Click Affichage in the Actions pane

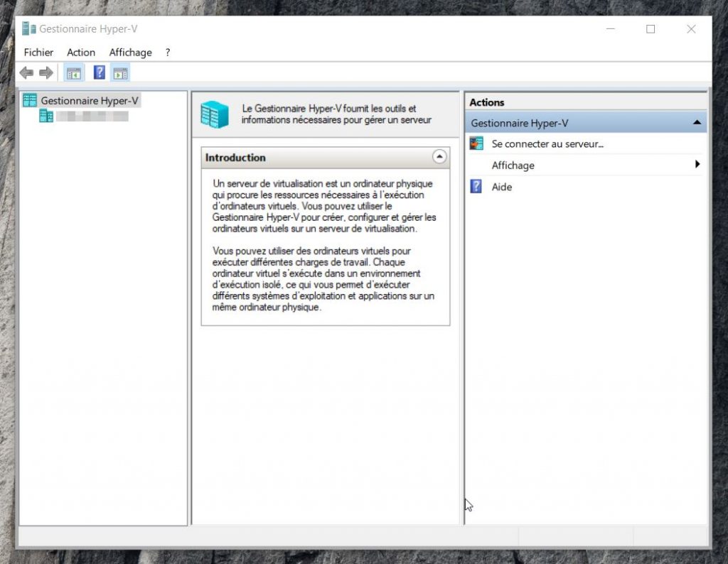click(x=513, y=166)
